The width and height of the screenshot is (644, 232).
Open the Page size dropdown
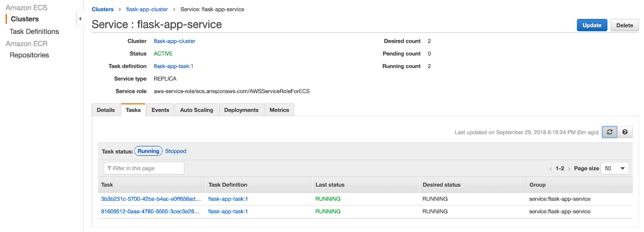[x=615, y=168]
